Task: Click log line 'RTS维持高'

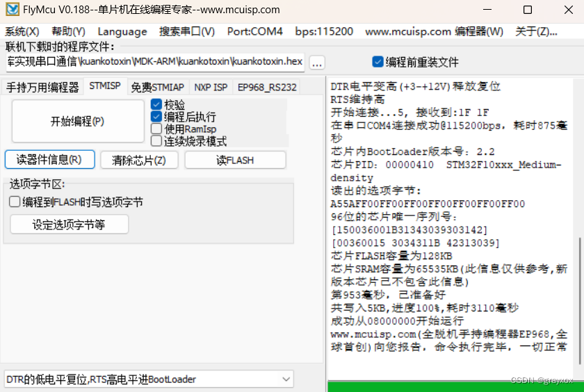Action: 357,99
